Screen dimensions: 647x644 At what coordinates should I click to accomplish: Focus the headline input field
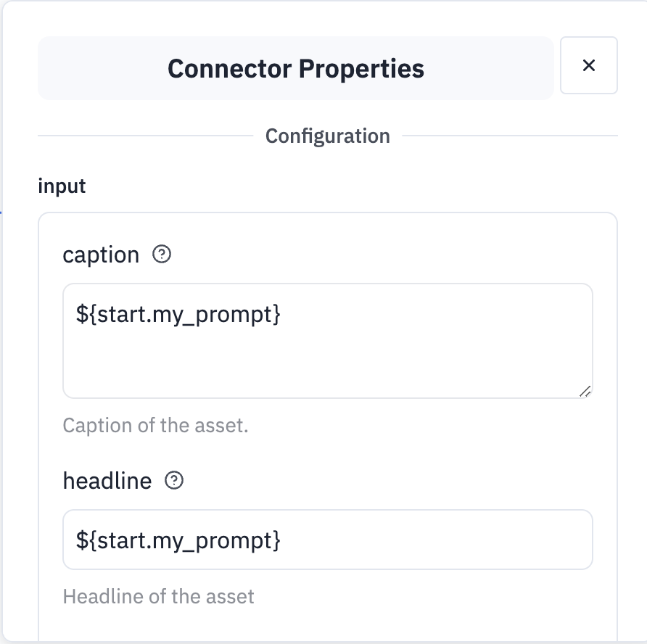point(328,540)
